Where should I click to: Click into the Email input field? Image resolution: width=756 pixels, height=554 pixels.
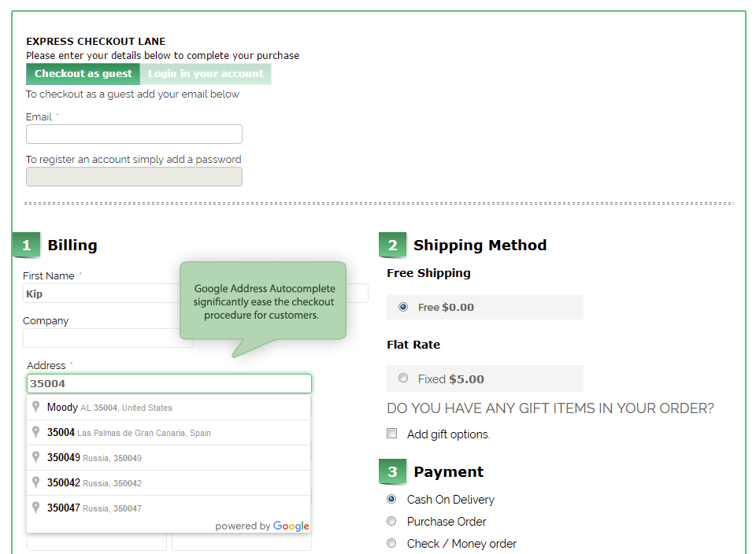coord(134,135)
